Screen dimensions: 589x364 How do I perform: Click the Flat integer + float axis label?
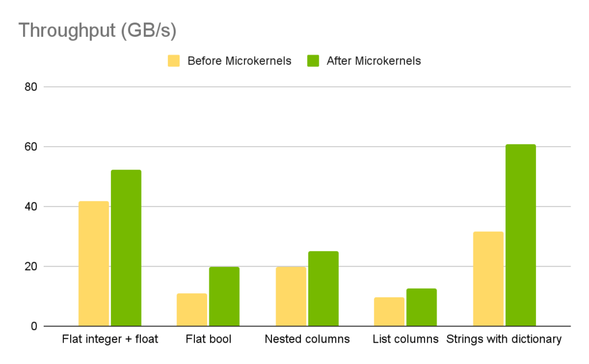click(x=110, y=339)
